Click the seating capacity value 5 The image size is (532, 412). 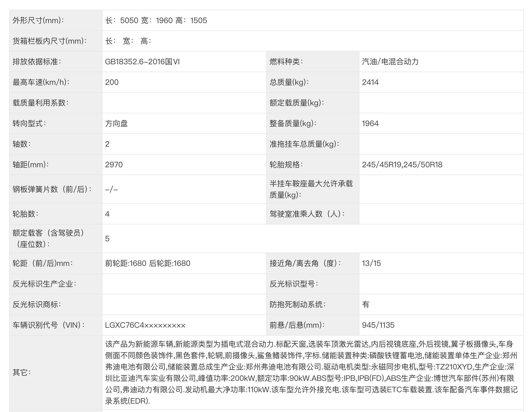pyautogui.click(x=107, y=239)
